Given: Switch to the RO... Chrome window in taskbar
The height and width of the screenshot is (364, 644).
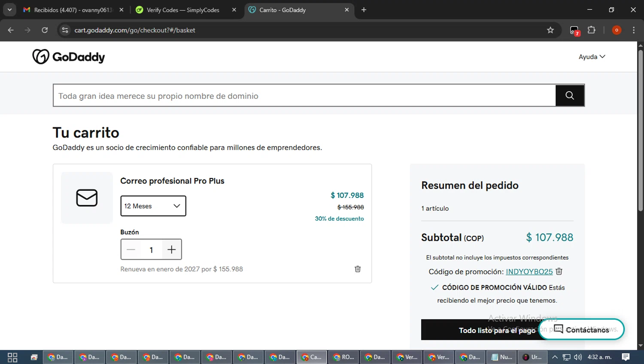Looking at the screenshot, I should [x=344, y=357].
